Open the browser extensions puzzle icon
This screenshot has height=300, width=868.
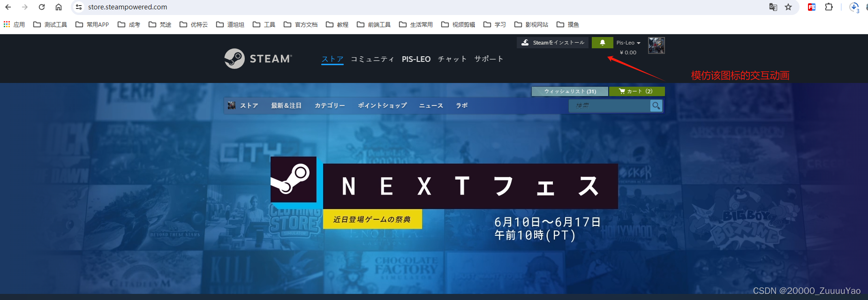pos(829,7)
